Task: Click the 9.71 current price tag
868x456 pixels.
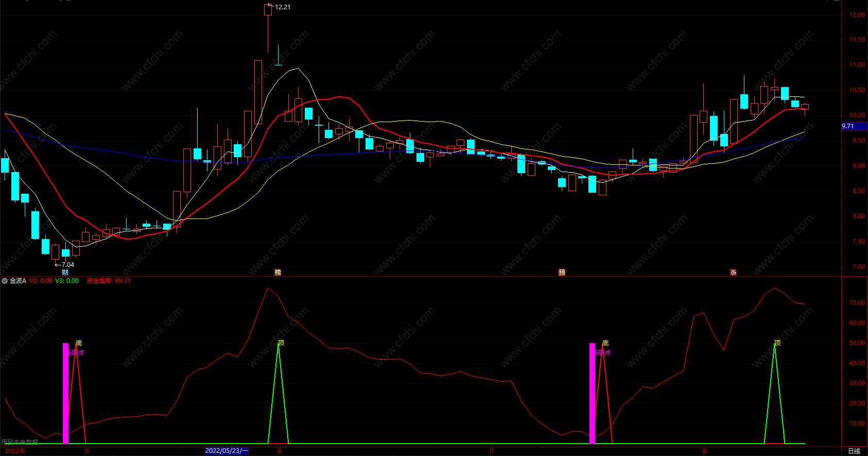Action: [x=848, y=126]
